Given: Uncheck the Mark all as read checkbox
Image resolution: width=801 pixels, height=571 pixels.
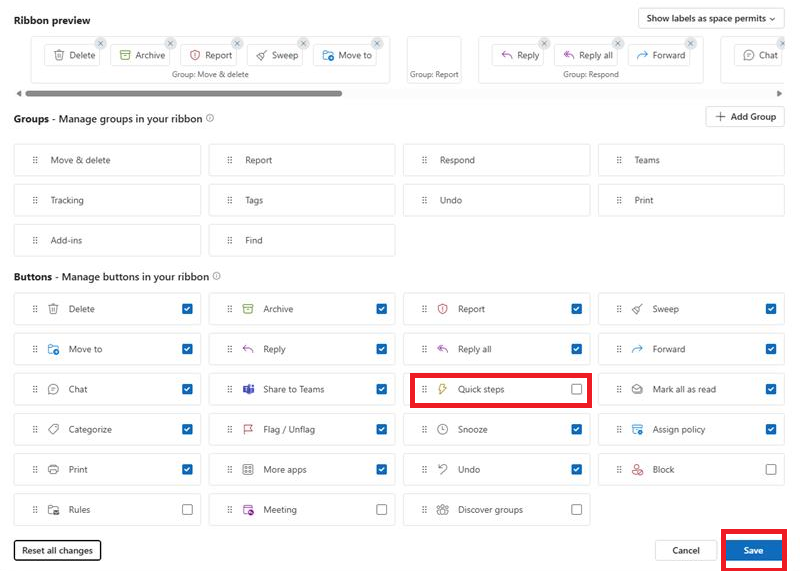Looking at the screenshot, I should coord(771,389).
